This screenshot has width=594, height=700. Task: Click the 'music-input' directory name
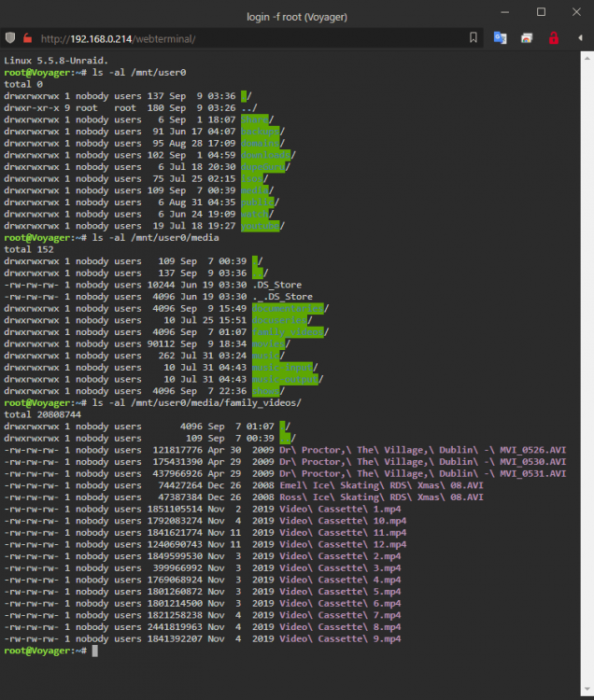282,368
